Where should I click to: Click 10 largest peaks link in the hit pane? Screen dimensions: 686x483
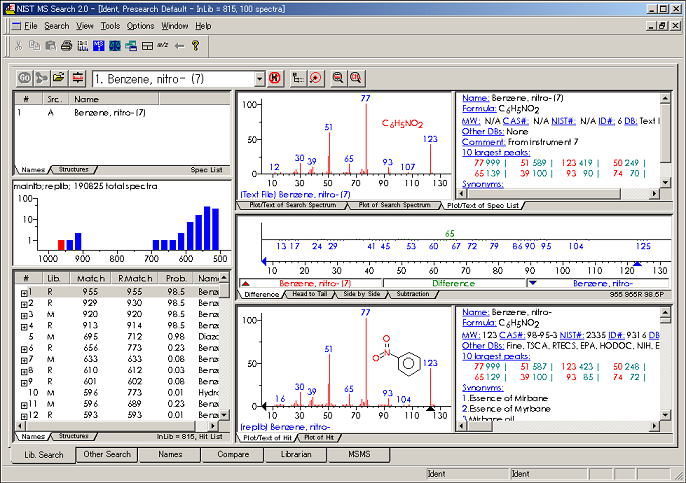[496, 356]
